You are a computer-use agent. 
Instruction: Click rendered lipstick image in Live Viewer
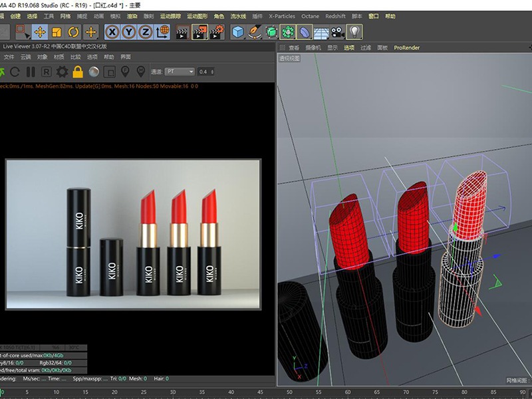click(x=134, y=235)
